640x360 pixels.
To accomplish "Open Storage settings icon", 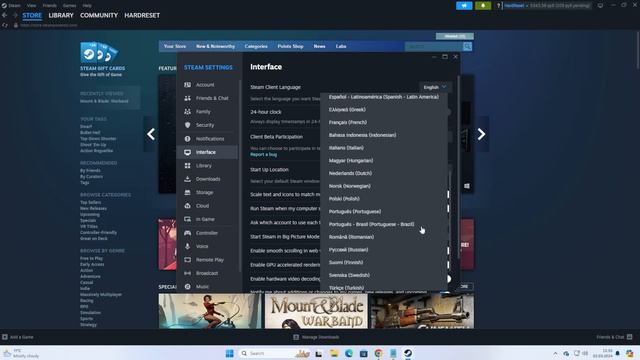I will pos(187,192).
